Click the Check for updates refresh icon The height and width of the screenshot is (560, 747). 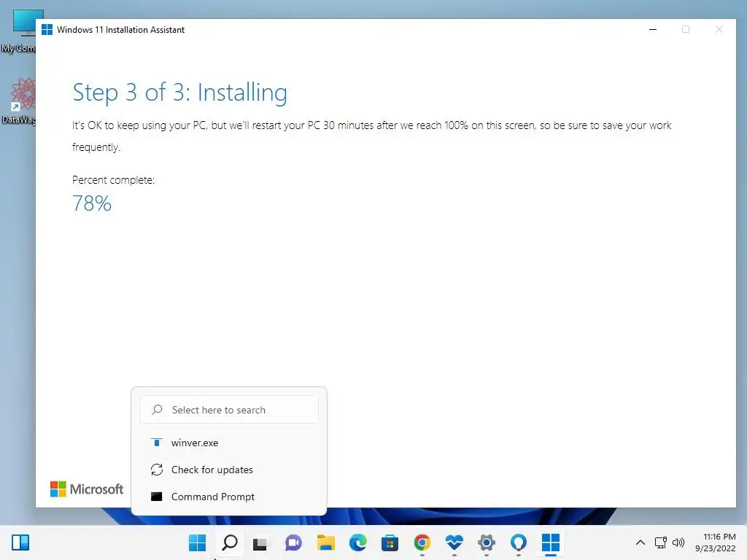point(157,470)
